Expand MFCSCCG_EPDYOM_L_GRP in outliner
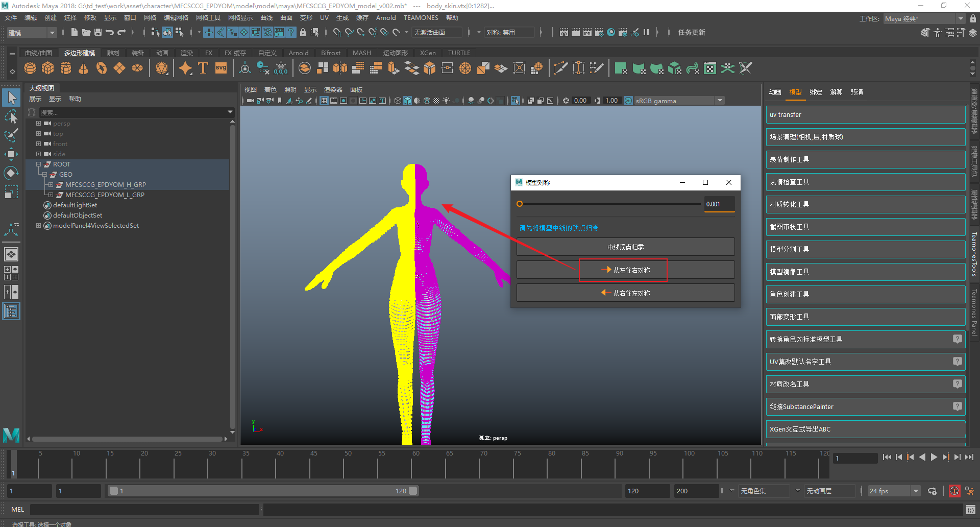The height and width of the screenshot is (527, 980). coord(51,195)
